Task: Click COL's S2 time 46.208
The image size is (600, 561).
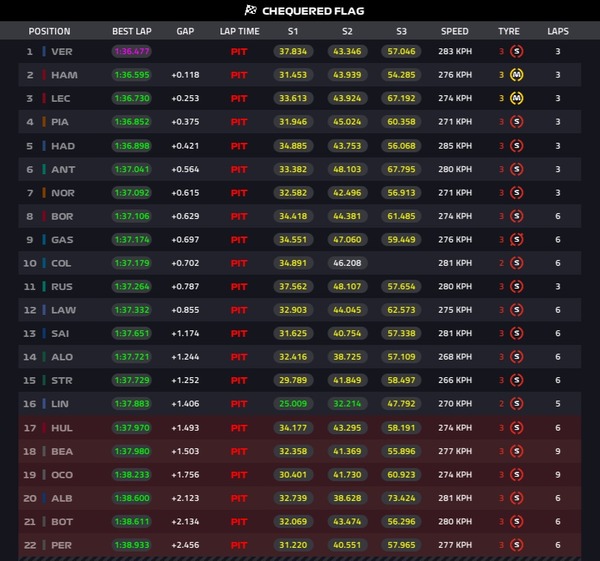Action: point(347,263)
